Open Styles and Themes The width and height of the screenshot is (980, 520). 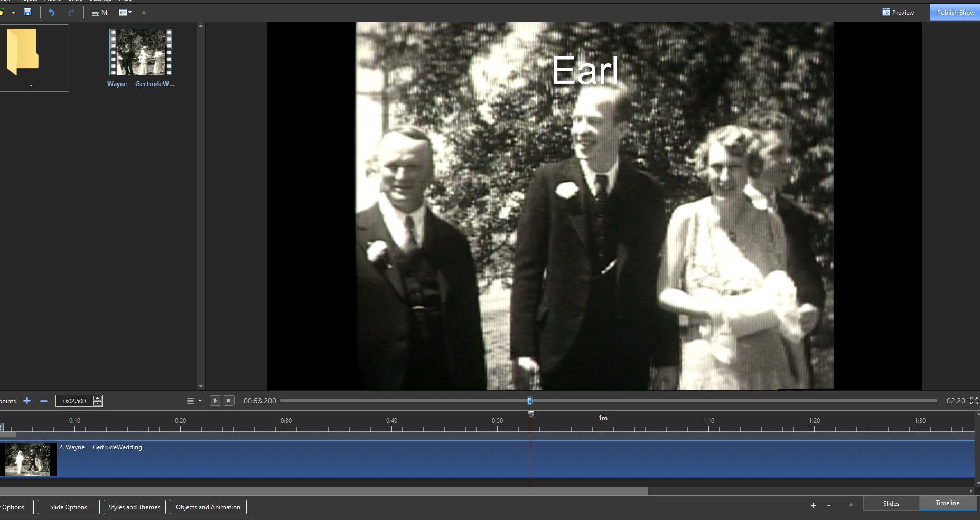(134, 507)
